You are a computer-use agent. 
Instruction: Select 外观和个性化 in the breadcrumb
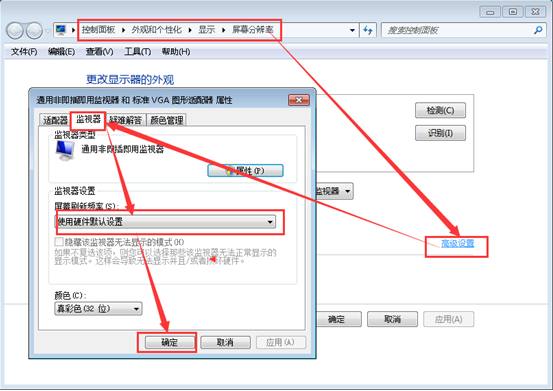point(157,30)
